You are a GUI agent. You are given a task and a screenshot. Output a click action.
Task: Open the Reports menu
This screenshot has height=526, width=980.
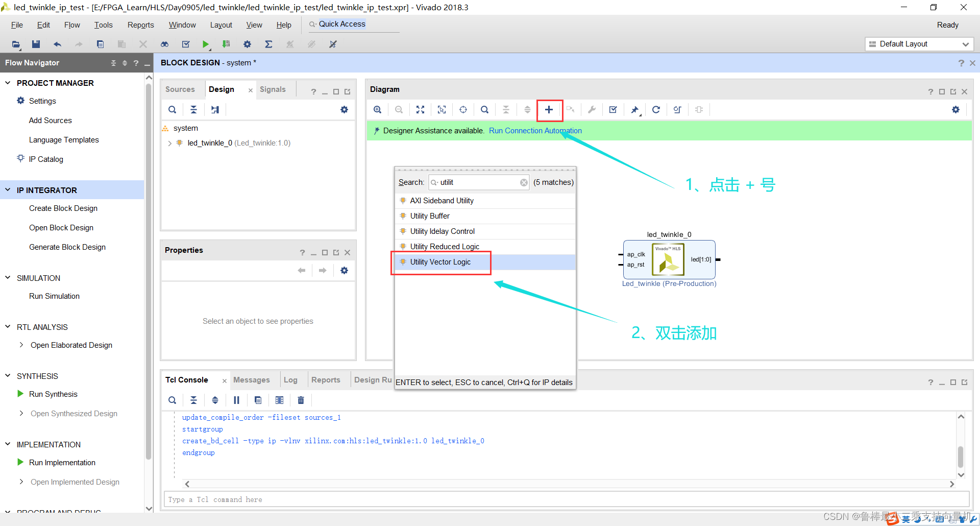click(x=141, y=25)
